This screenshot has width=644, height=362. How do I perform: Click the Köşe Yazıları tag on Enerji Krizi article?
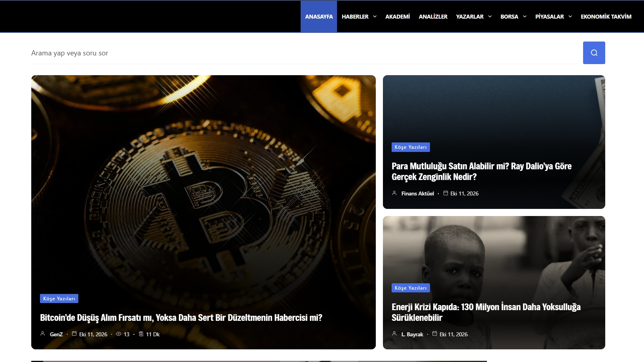click(x=411, y=288)
